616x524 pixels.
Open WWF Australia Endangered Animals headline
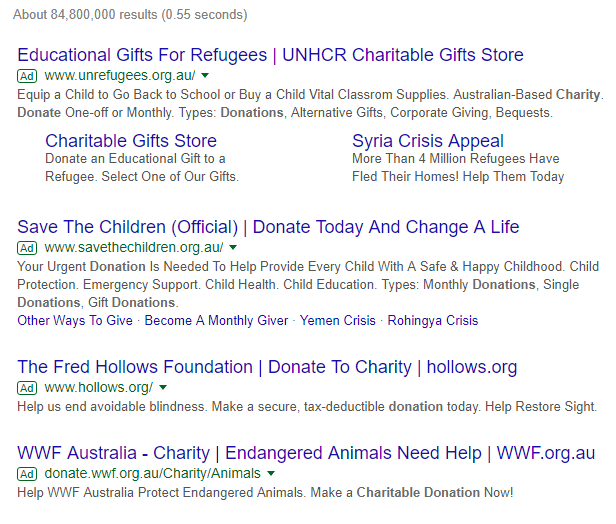click(x=306, y=453)
